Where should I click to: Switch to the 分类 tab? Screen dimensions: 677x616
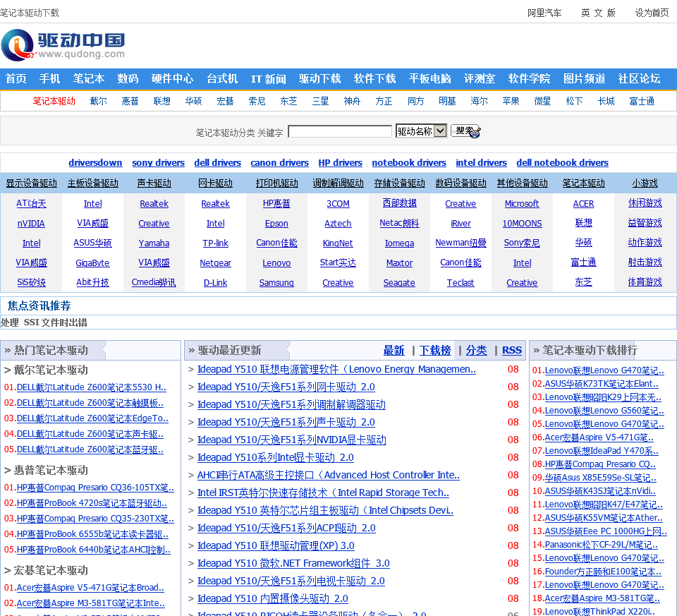476,350
